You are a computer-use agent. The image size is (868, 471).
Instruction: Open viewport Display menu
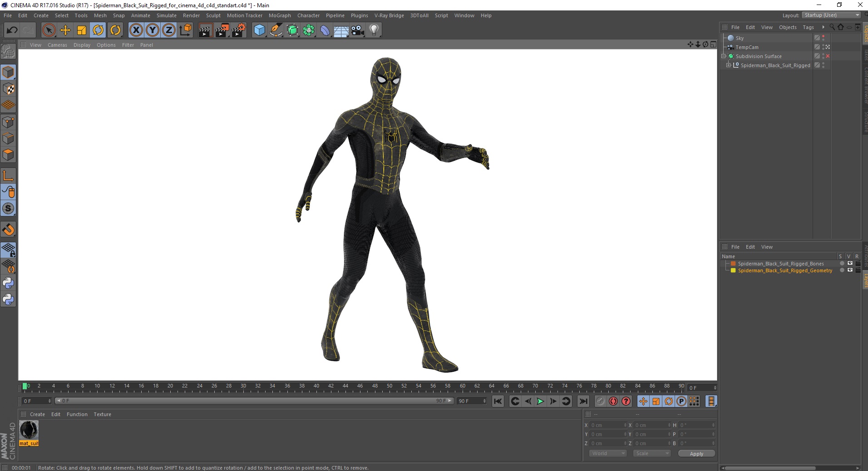pos(82,45)
